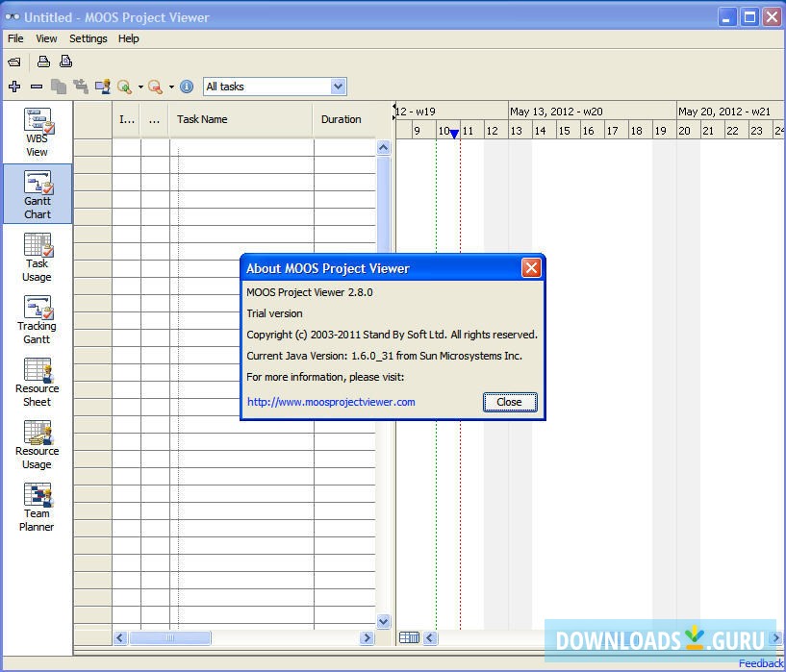Click the plus expand-all toolbar icon

coord(14,87)
